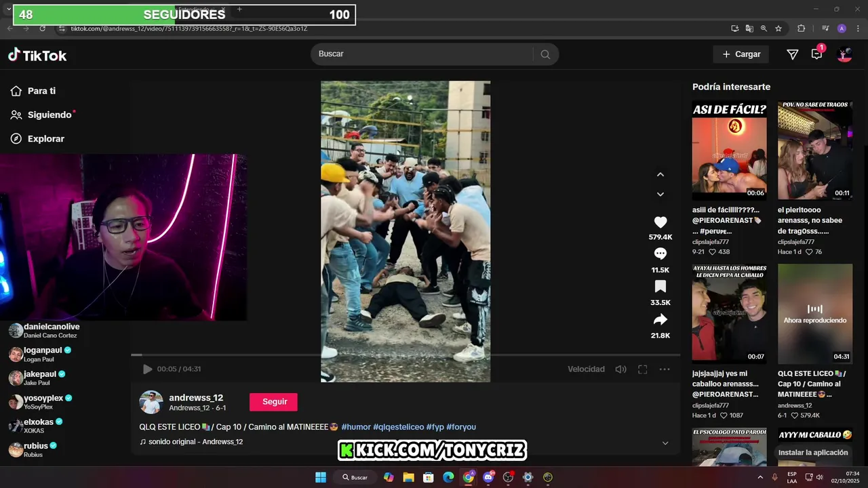Open the Chrome profile A avatar
Image resolution: width=868 pixels, height=488 pixels.
click(x=842, y=28)
